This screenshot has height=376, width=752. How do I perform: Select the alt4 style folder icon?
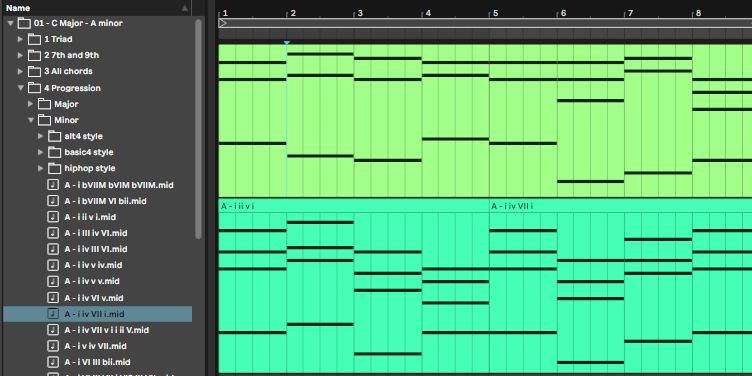click(54, 136)
